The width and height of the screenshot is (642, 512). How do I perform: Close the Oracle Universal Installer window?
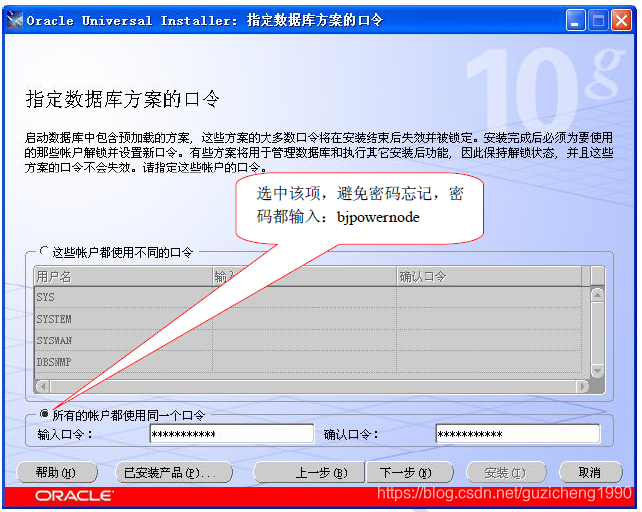coord(622,20)
